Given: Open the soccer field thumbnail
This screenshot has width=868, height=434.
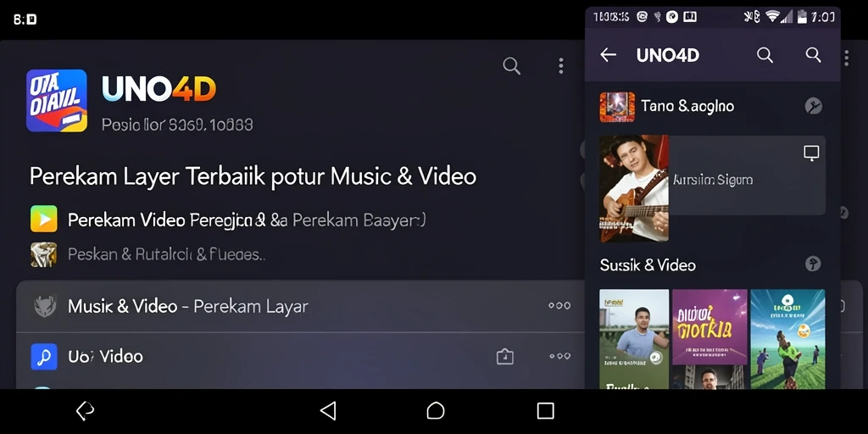Looking at the screenshot, I should pyautogui.click(x=787, y=339).
